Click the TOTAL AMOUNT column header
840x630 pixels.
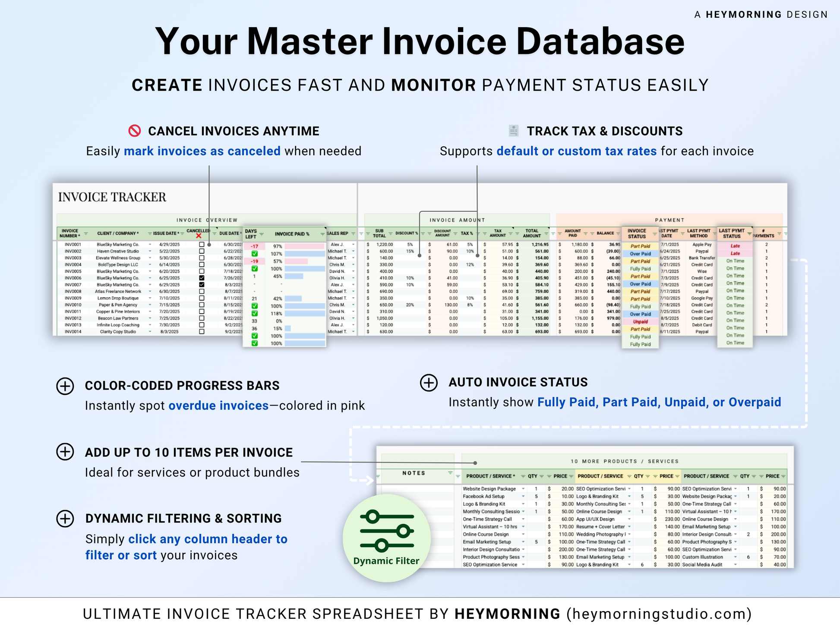pyautogui.click(x=532, y=233)
